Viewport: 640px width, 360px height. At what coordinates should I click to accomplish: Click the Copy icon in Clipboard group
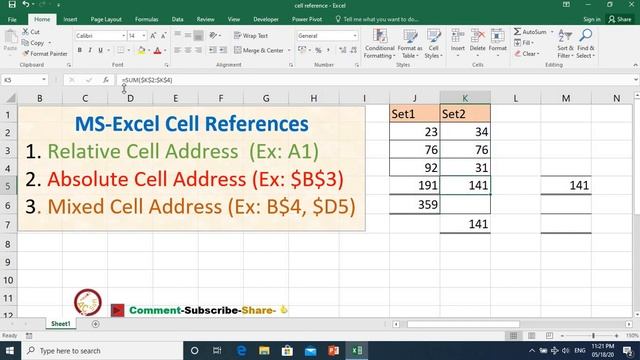[x=25, y=42]
